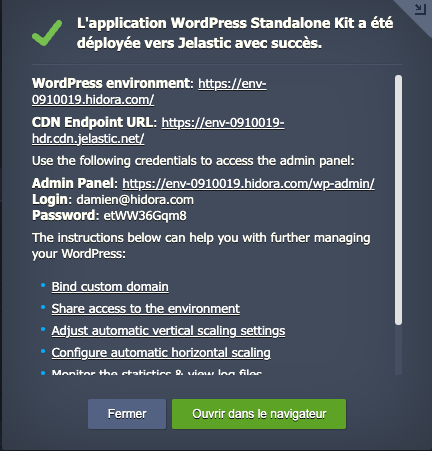432x451 pixels.
Task: Open the CDN Endpoint URL link
Action: pos(158,130)
